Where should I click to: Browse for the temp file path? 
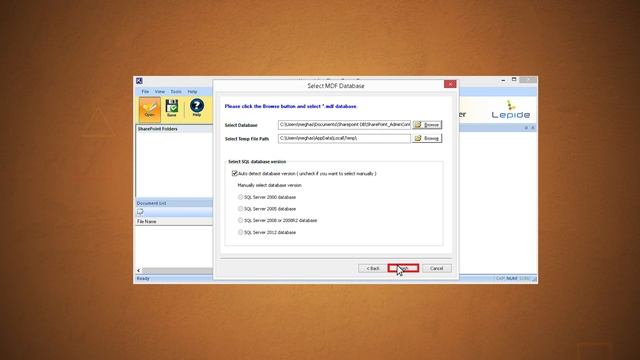(x=427, y=138)
